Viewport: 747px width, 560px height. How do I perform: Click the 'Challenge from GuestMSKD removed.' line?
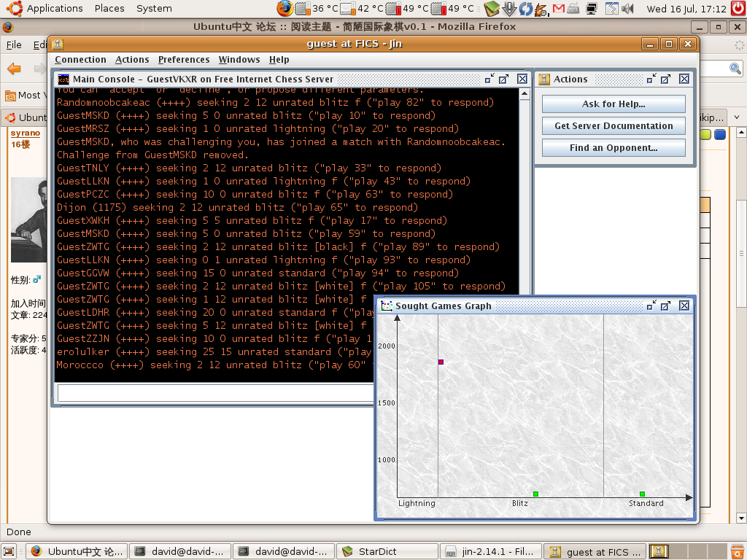tap(152, 155)
